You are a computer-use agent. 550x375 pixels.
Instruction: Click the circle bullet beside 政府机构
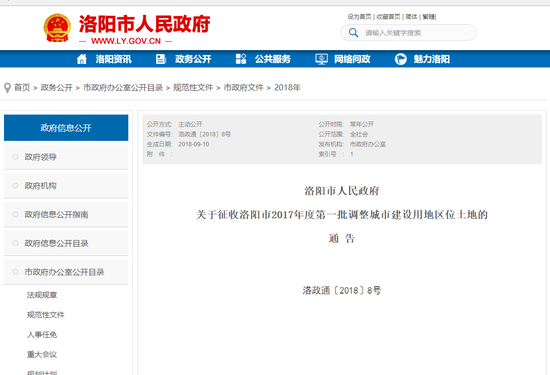pos(15,186)
